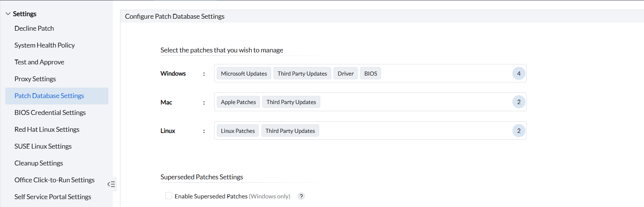The height and width of the screenshot is (207, 644).
Task: Go to System Health Policy
Action: [45, 45]
